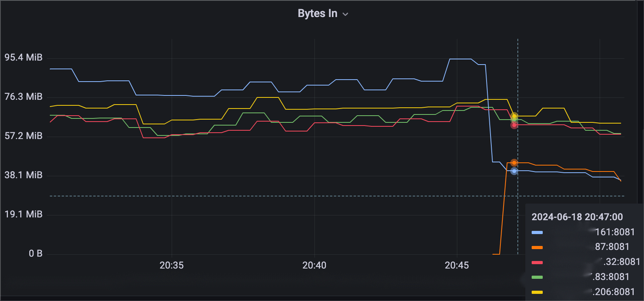
Task: Select the green swatch for .83:8081
Action: pyautogui.click(x=537, y=277)
